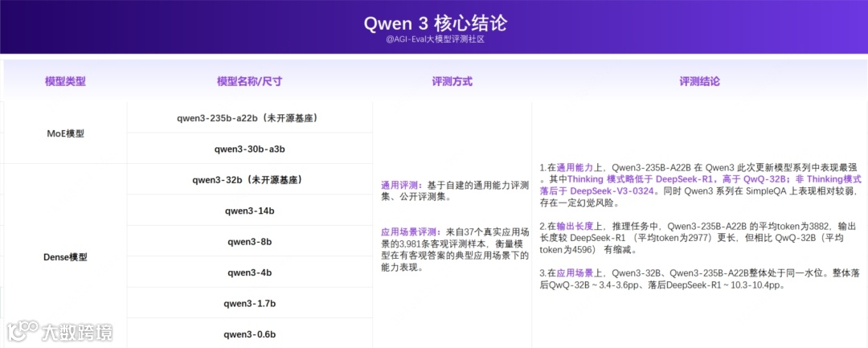The width and height of the screenshot is (868, 348).
Task: Select the '评测结论' column header
Action: click(x=700, y=81)
